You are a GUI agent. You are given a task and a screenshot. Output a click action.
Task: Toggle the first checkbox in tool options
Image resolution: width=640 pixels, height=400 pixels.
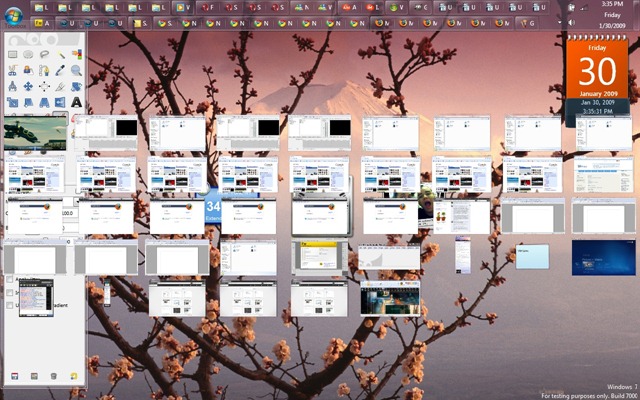point(9,279)
